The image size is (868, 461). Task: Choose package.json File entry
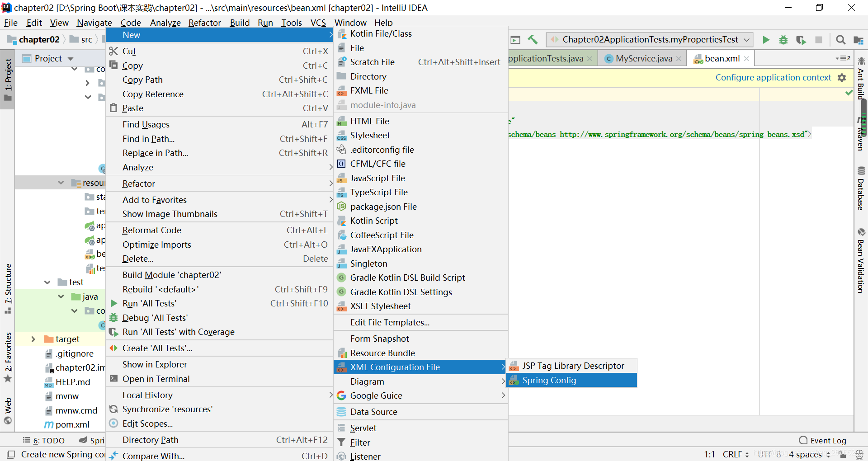[x=420, y=207]
